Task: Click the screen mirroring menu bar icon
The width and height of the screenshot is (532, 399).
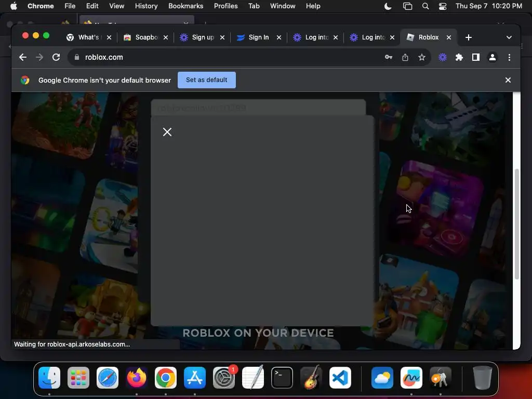Action: (x=407, y=6)
